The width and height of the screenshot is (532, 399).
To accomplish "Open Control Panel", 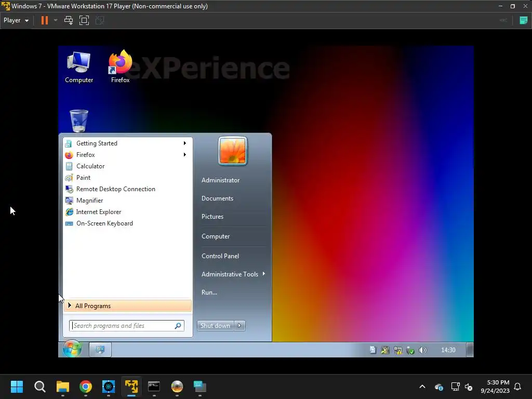I will point(220,256).
